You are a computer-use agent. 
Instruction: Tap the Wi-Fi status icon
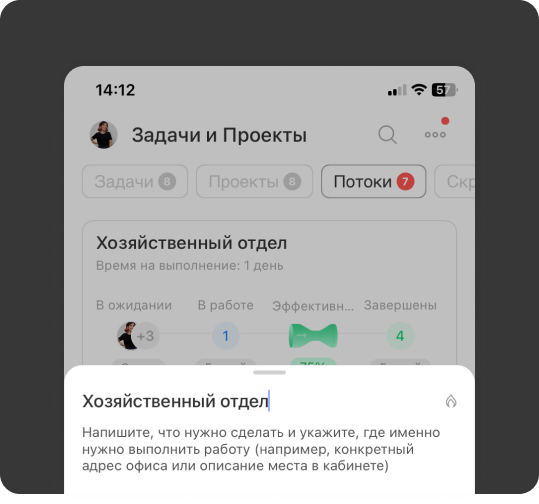pos(419,90)
